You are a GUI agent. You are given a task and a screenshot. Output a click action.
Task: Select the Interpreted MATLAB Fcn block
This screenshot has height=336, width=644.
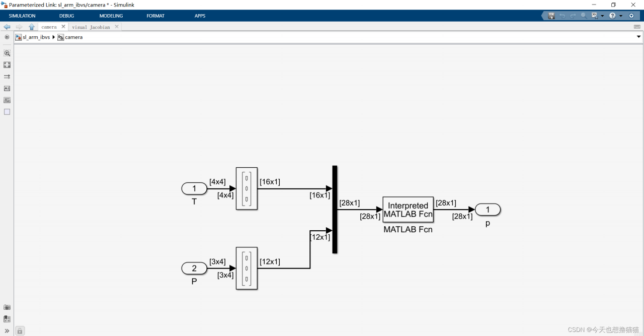408,210
